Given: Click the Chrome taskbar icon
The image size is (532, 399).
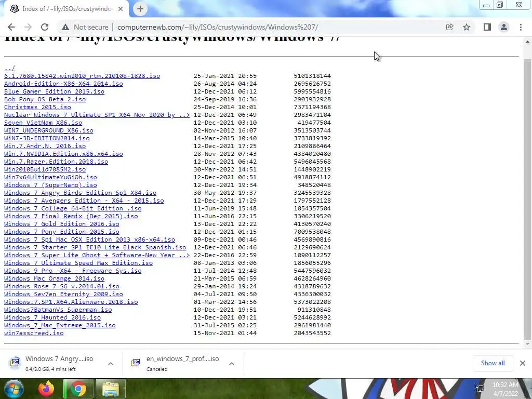Looking at the screenshot, I should [x=78, y=389].
